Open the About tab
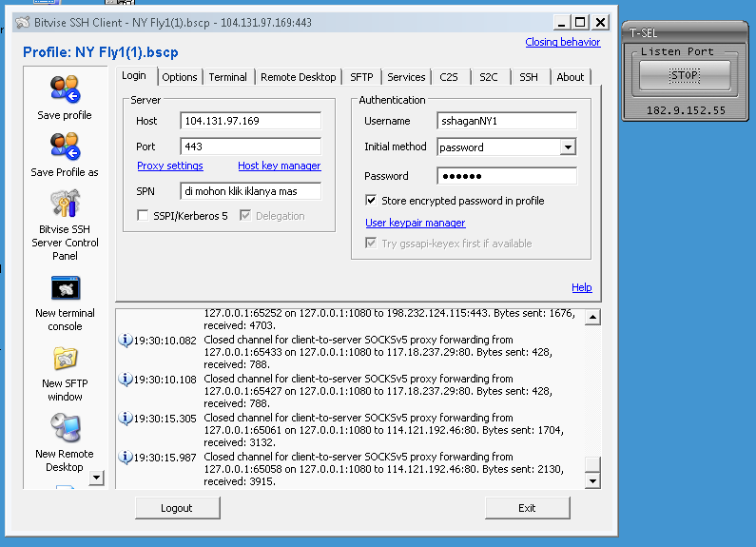The height and width of the screenshot is (547, 756). (x=570, y=77)
